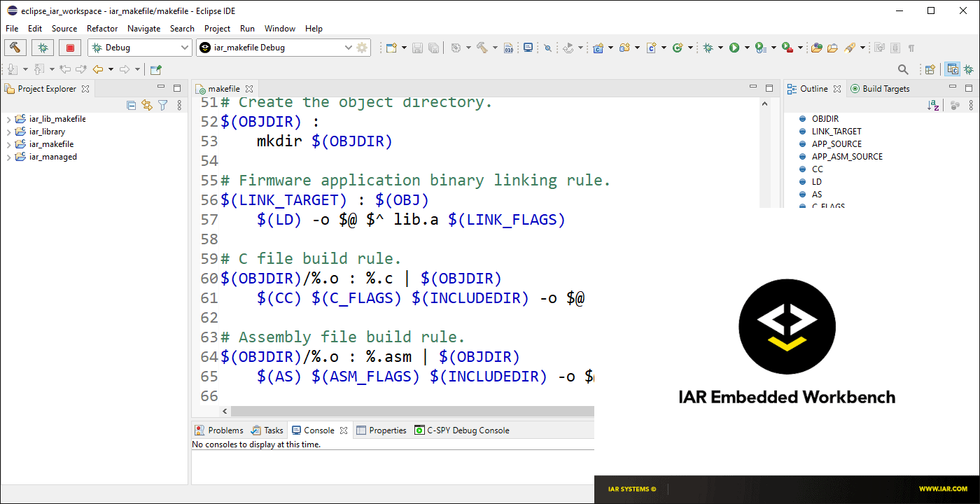This screenshot has height=504, width=980.
Task: Select the C-SPY Debug Console tab
Action: [462, 430]
